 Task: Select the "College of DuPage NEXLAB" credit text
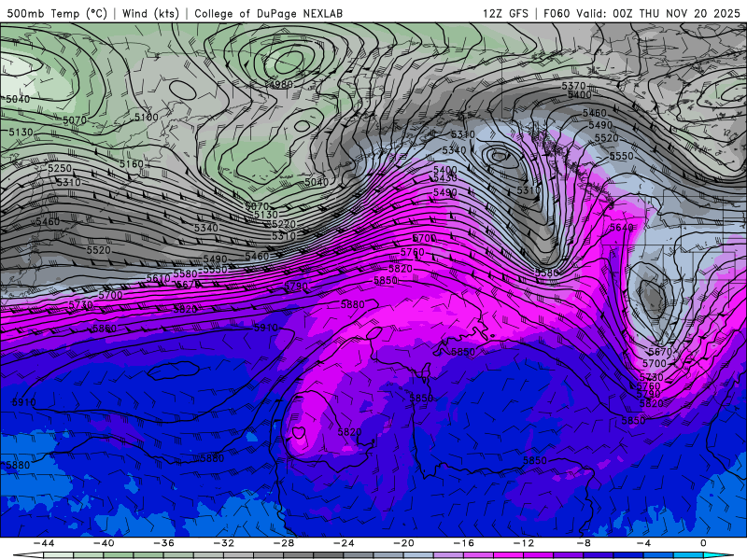pyautogui.click(x=268, y=13)
